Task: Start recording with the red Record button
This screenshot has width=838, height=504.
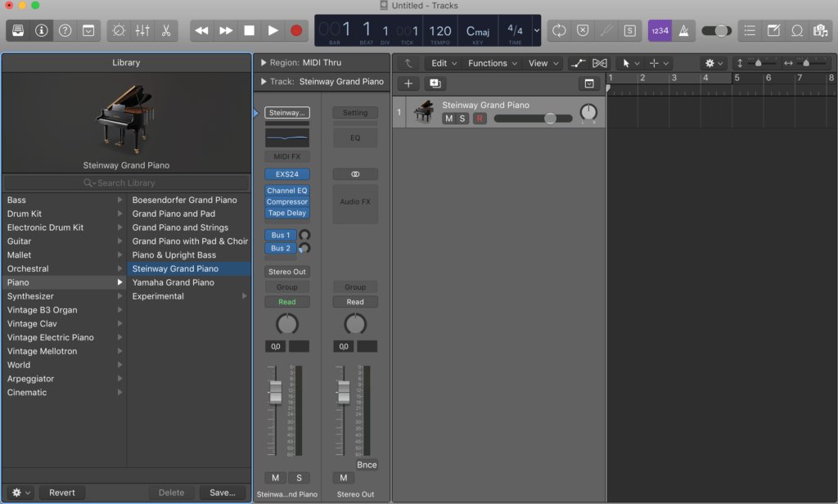Action: [x=296, y=30]
